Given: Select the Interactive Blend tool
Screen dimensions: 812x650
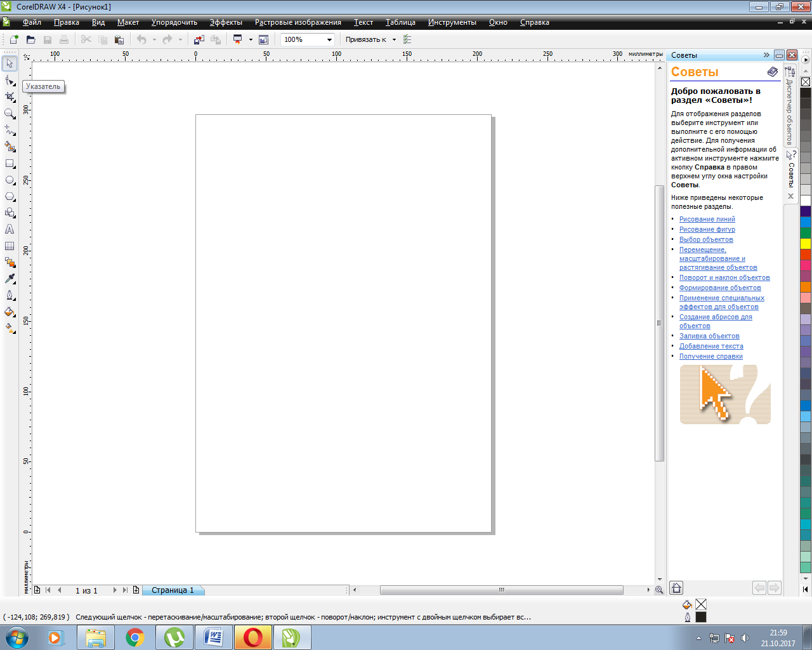Looking at the screenshot, I should coord(10,262).
